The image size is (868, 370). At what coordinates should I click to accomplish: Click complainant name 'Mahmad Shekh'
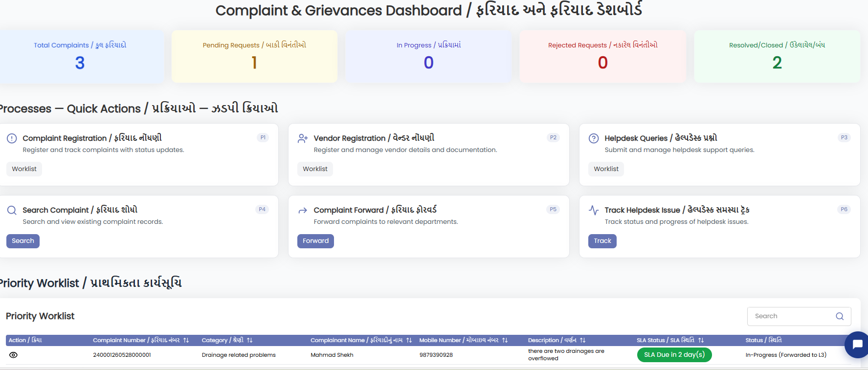[x=332, y=355]
